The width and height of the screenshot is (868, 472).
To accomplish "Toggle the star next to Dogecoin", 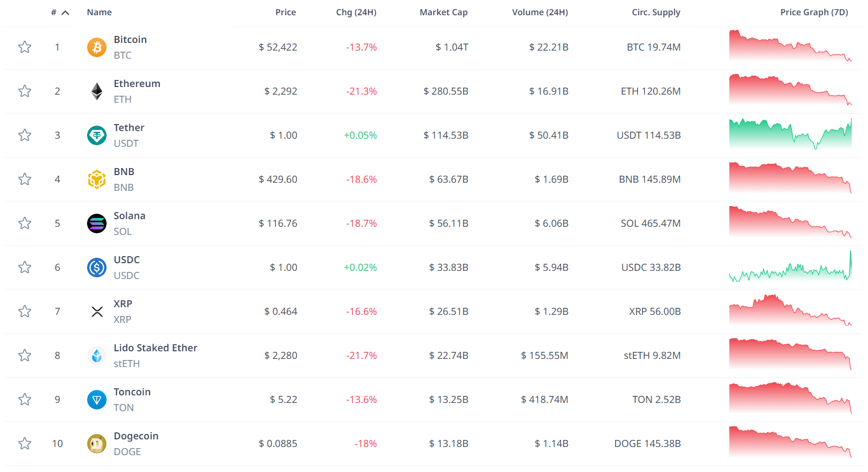I will [x=24, y=443].
